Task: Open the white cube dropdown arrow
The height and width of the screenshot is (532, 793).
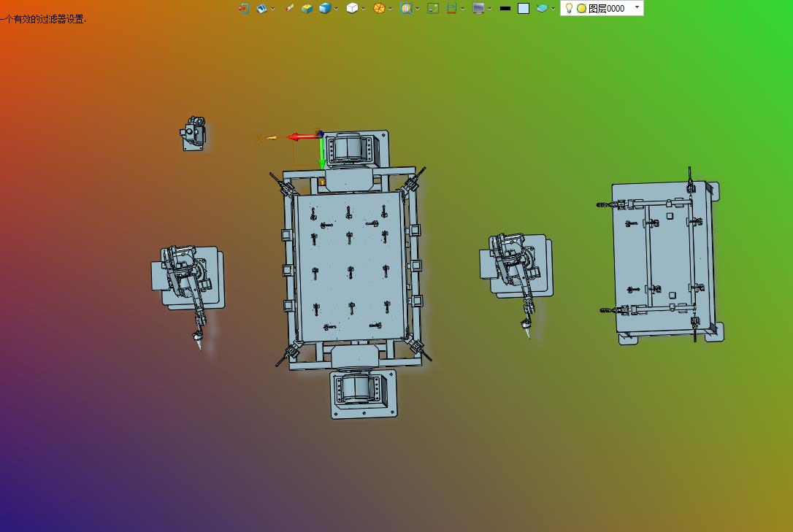Action: pyautogui.click(x=363, y=9)
